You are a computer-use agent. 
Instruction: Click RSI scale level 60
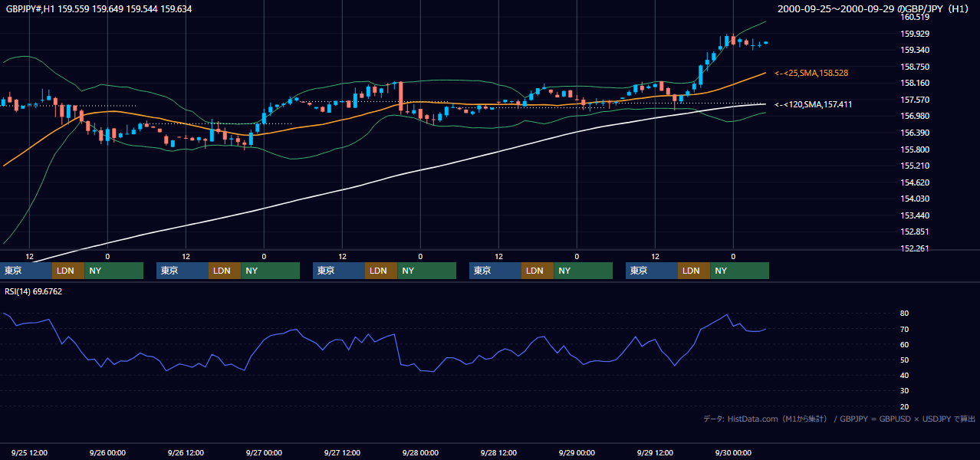pos(904,344)
